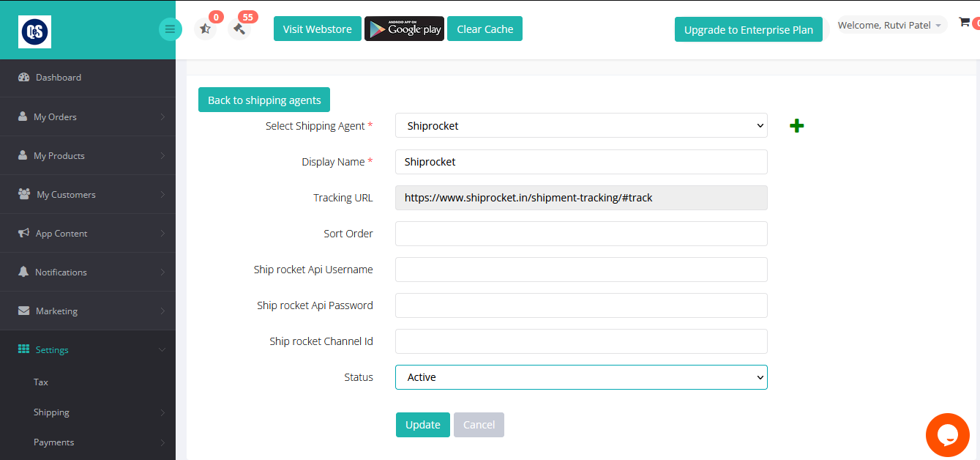The height and width of the screenshot is (460, 980).
Task: Click the Dashboard gauge icon
Action: coord(23,77)
